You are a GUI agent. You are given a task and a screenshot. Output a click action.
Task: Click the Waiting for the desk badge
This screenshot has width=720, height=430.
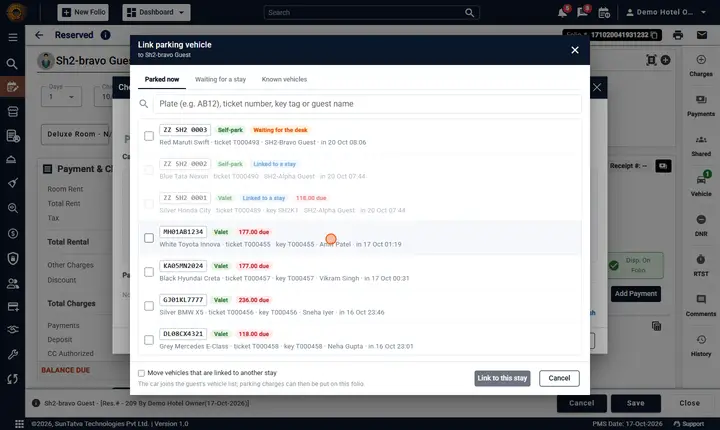point(280,130)
